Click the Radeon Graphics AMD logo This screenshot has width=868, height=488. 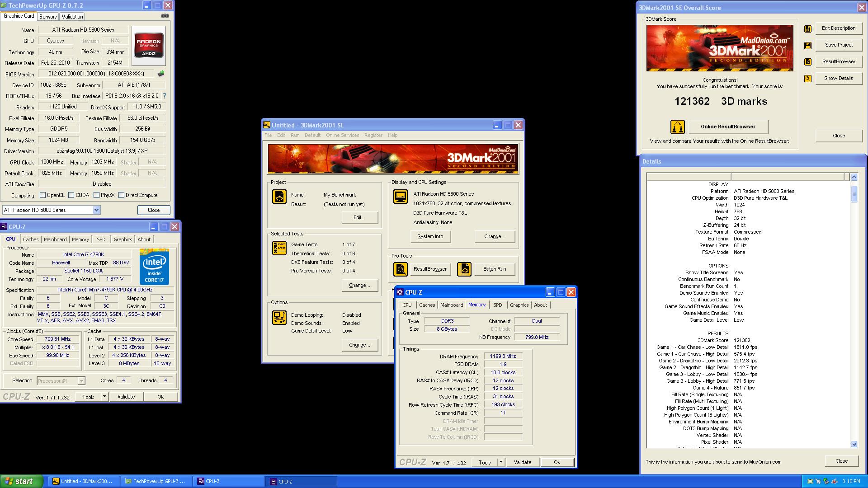pyautogui.click(x=149, y=46)
